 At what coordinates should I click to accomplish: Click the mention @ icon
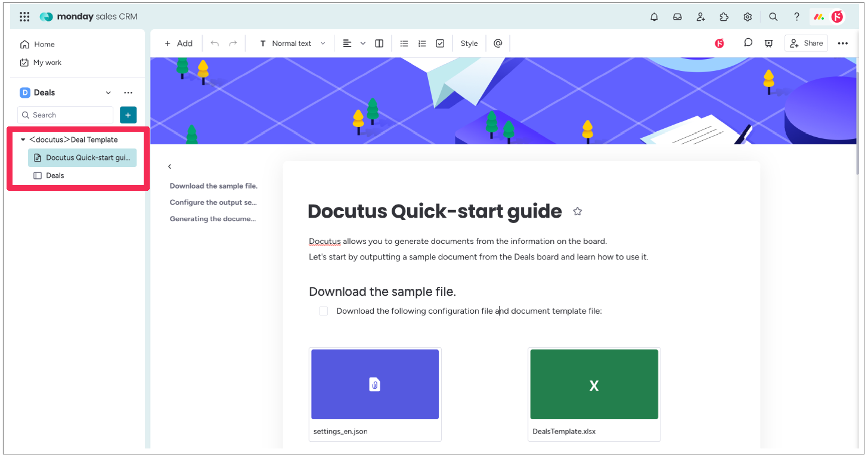(x=498, y=44)
